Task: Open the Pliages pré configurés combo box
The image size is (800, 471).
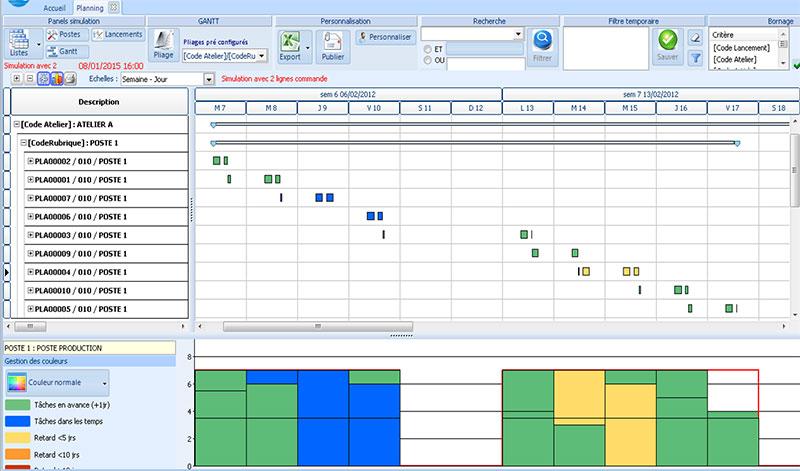Action: pos(225,56)
